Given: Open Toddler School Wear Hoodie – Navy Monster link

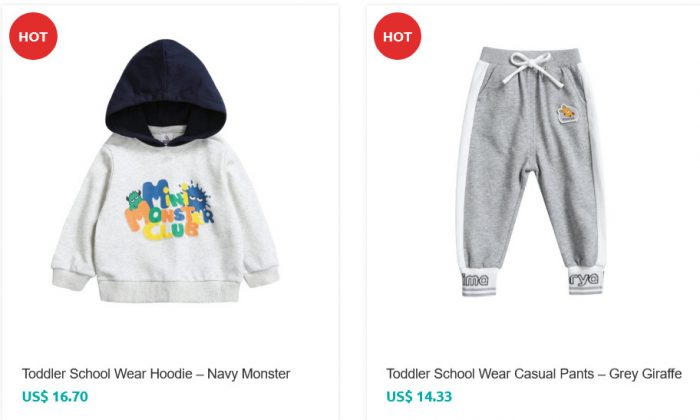Looking at the screenshot, I should point(156,374).
